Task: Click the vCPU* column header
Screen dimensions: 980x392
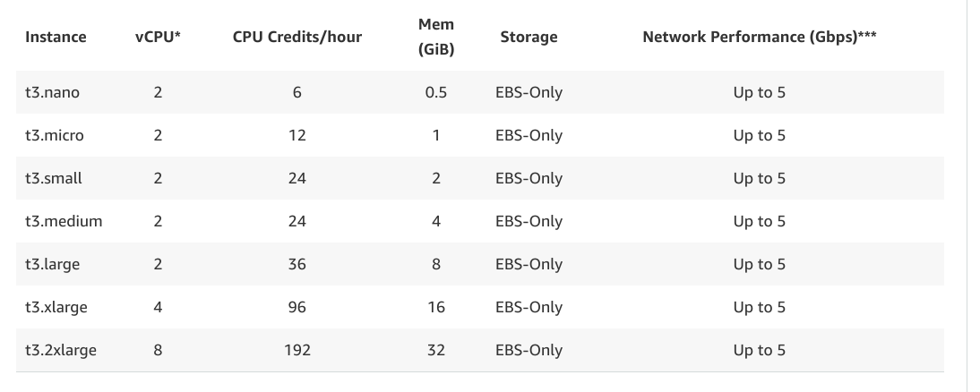Action: [x=158, y=37]
